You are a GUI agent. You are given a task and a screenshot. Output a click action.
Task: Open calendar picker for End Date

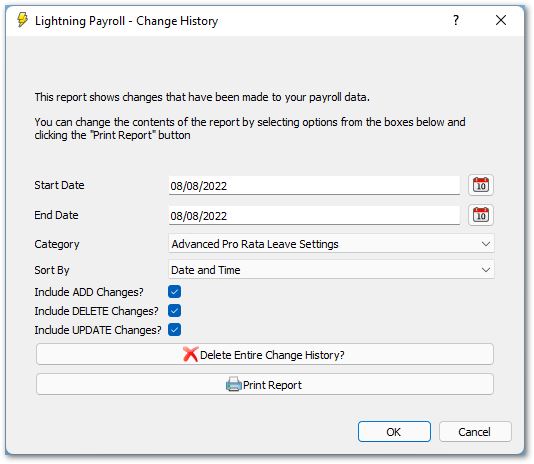click(x=481, y=215)
